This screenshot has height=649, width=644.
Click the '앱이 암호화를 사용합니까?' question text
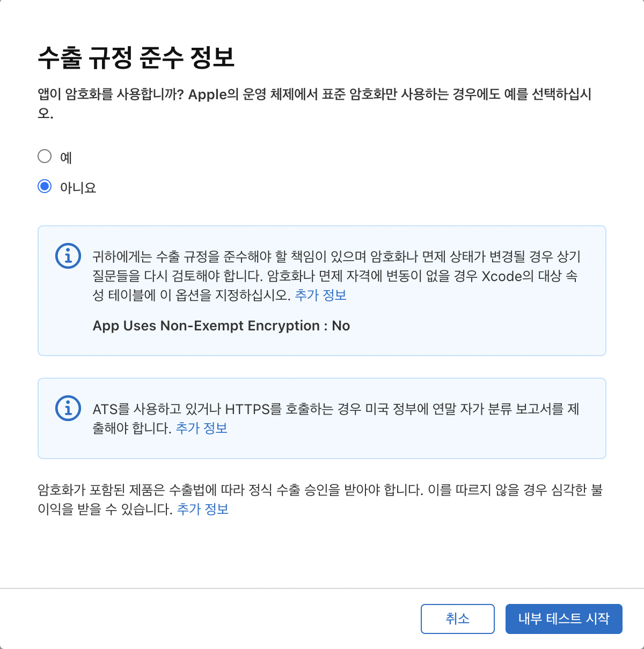pyautogui.click(x=111, y=94)
